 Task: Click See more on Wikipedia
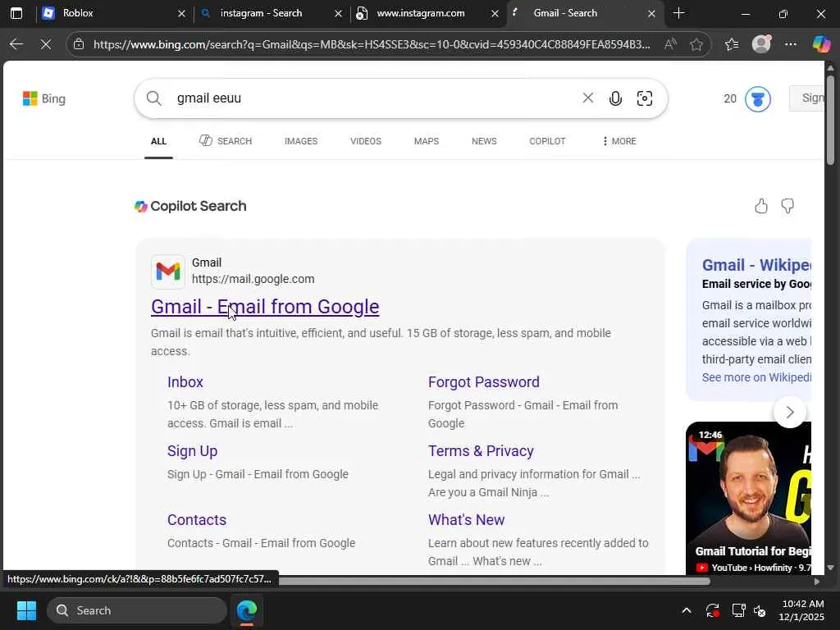coord(756,377)
